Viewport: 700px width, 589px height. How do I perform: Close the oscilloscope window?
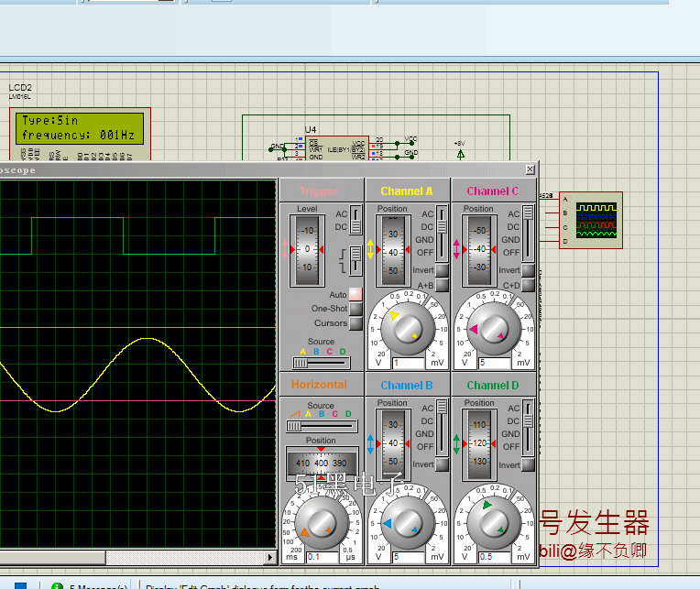[x=530, y=169]
